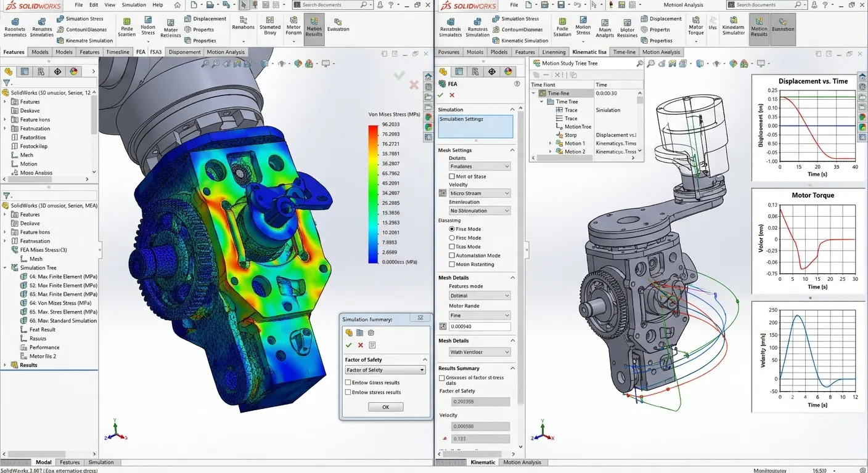Close the Simulation Summary dialog
The width and height of the screenshot is (868, 473).
tap(421, 318)
